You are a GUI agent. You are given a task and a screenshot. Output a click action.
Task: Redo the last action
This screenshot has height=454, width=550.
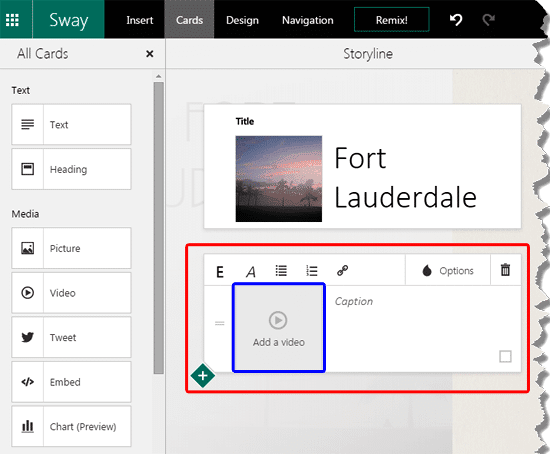coord(488,20)
